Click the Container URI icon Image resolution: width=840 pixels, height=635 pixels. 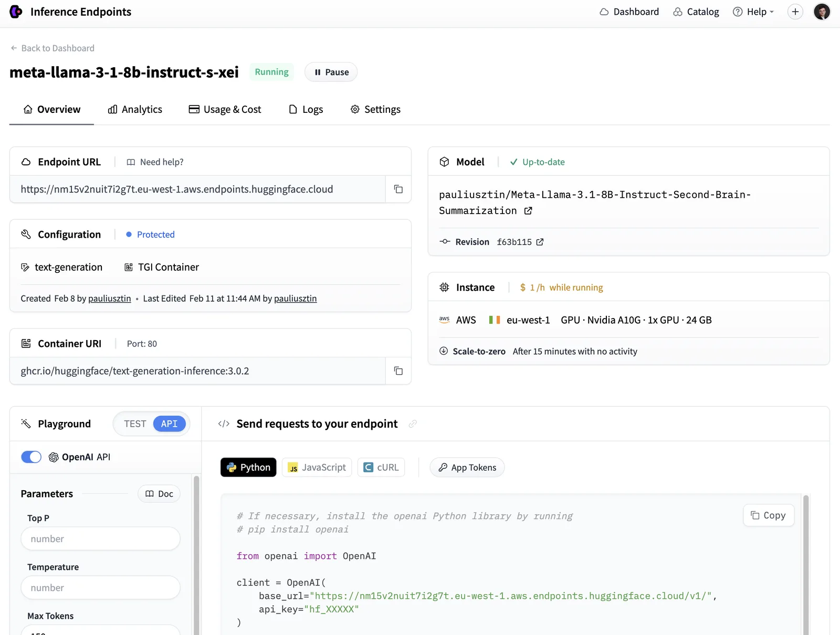(26, 344)
